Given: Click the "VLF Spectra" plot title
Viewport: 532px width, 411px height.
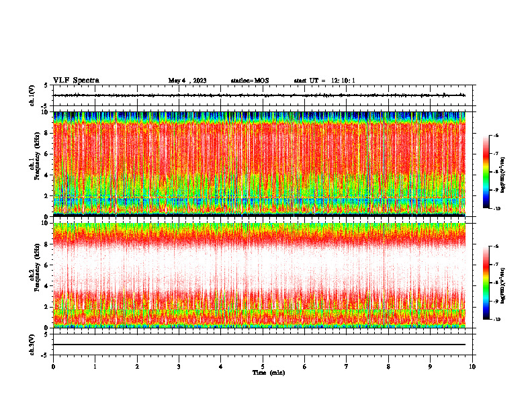Looking at the screenshot, I should click(x=76, y=81).
